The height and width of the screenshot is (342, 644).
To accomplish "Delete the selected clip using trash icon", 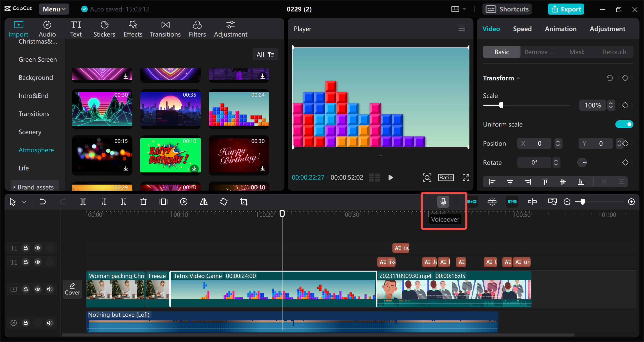I will pyautogui.click(x=143, y=201).
